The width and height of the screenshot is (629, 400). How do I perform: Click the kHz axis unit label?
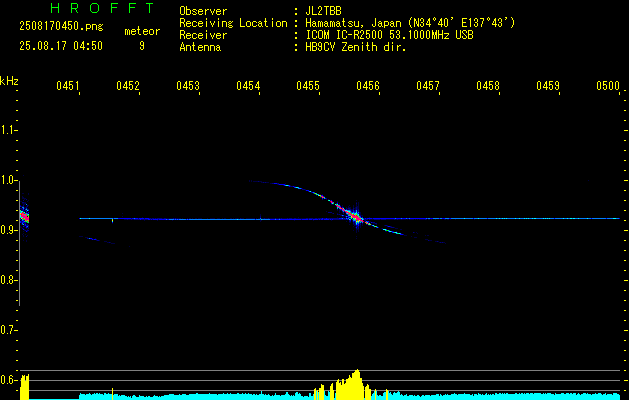9,81
